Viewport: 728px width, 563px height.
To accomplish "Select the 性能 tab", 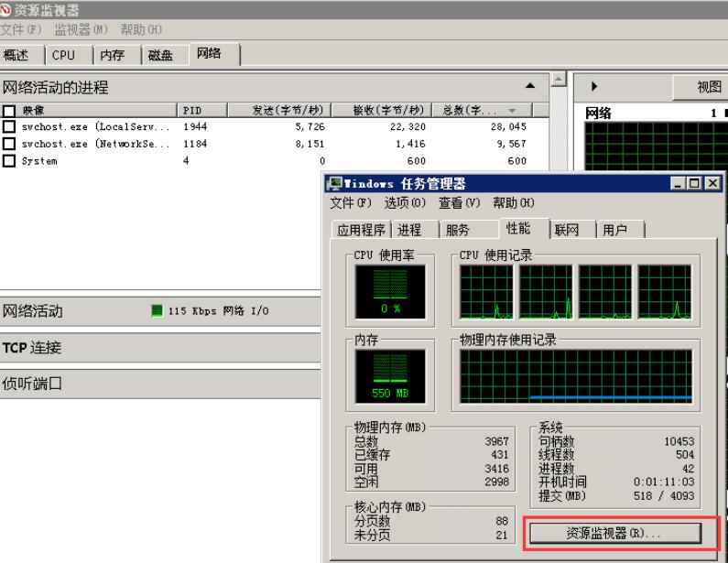I will tap(524, 228).
